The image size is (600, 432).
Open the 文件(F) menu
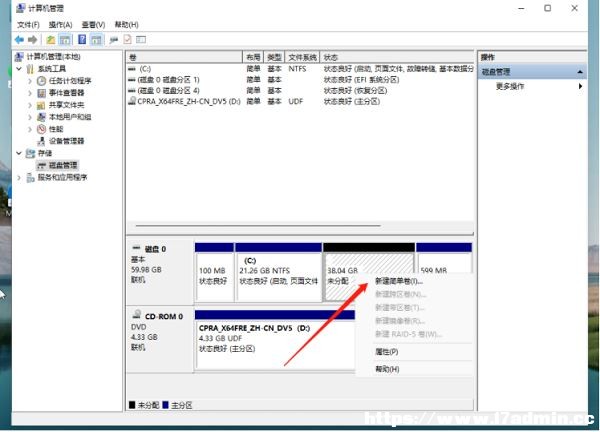28,24
